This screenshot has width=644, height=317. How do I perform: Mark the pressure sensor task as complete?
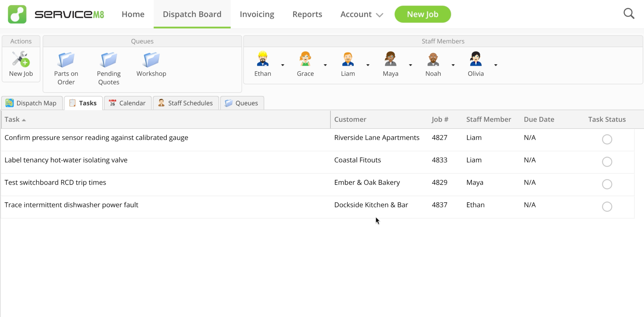pos(607,139)
